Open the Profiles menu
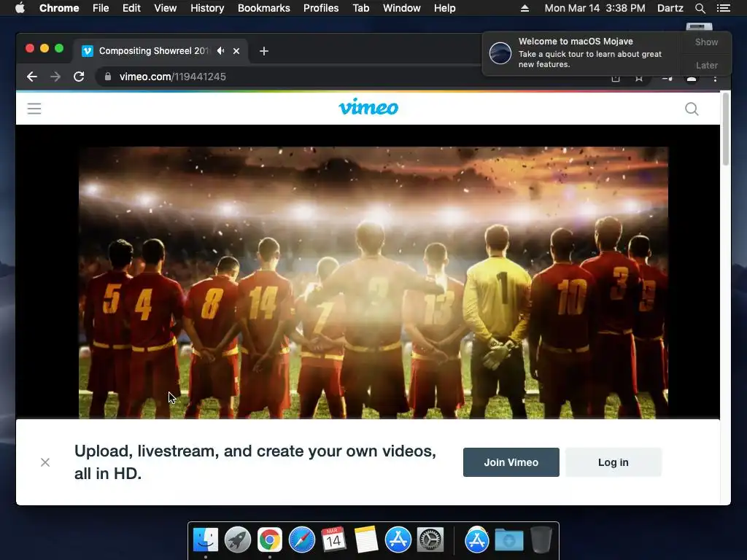Screen dimensions: 747x560 point(321,8)
